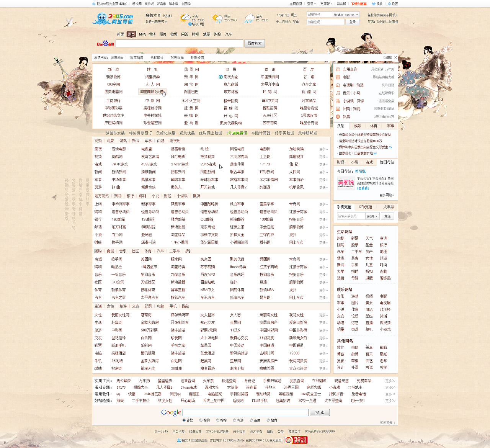This screenshot has height=448, width=490.
Task: Close the recently visited sites bar
Action: click(x=395, y=57)
